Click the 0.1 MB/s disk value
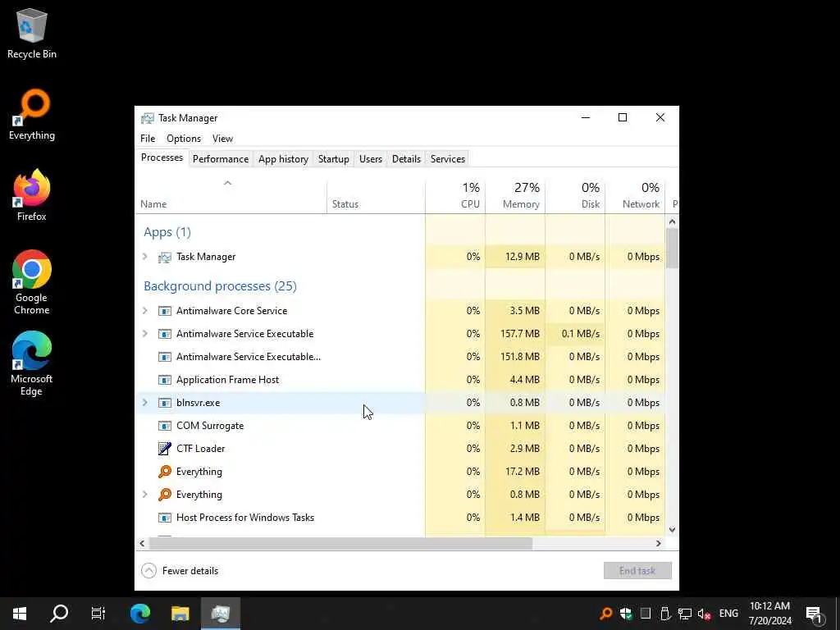The image size is (840, 630). click(581, 334)
